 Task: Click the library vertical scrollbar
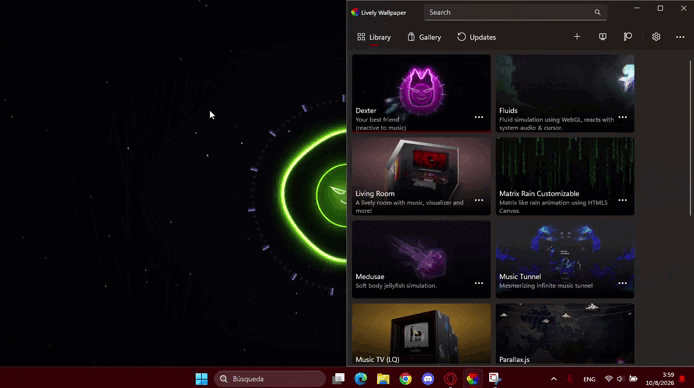[x=690, y=137]
